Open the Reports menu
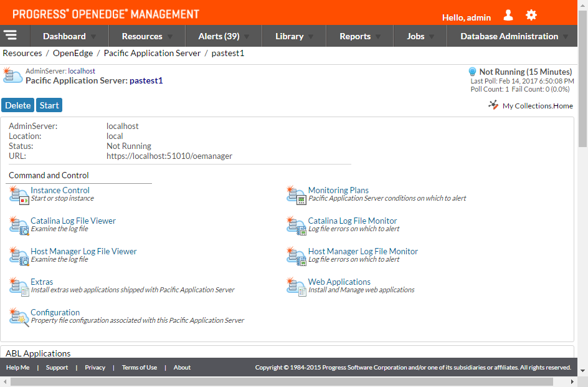This screenshot has height=387, width=588. click(355, 36)
